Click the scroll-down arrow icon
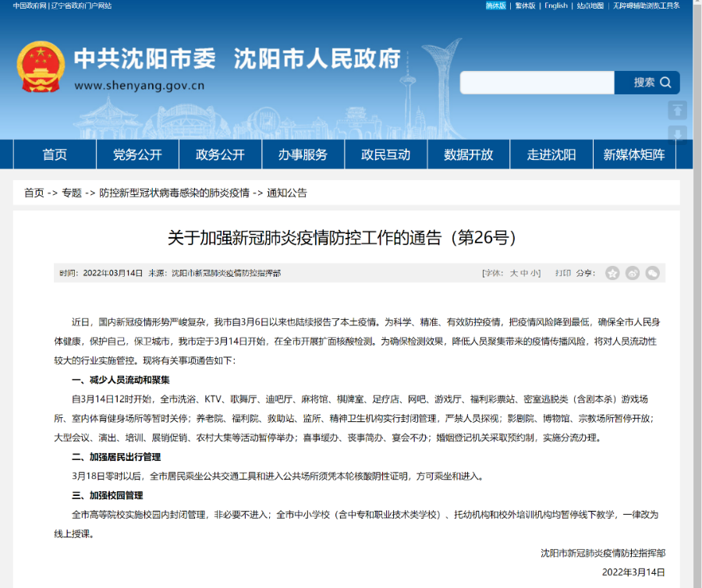Screen dimensions: 702x588 pos(677,133)
